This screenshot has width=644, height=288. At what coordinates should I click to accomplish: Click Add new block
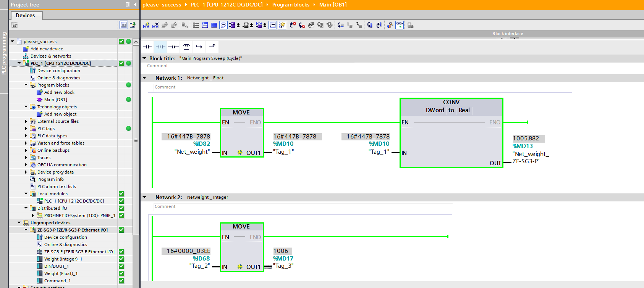(x=59, y=92)
